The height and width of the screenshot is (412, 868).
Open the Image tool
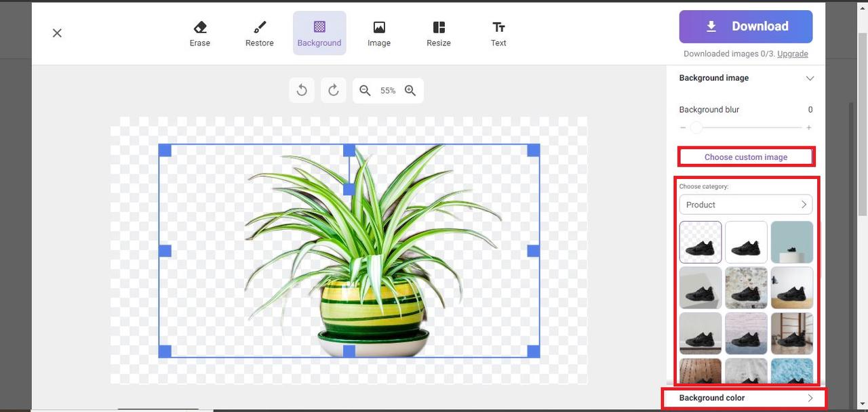point(379,33)
